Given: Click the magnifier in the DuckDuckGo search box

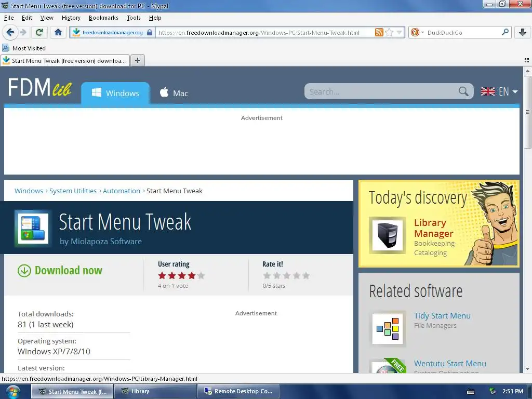Looking at the screenshot, I should (505, 32).
